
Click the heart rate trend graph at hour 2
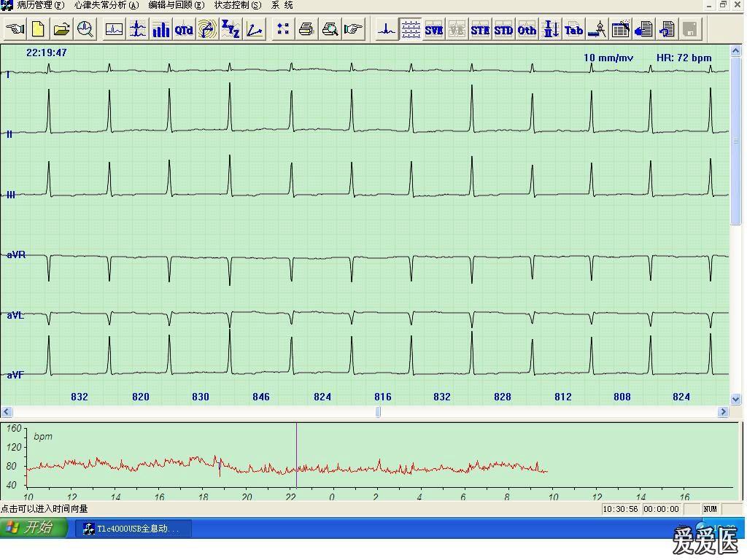376,467
